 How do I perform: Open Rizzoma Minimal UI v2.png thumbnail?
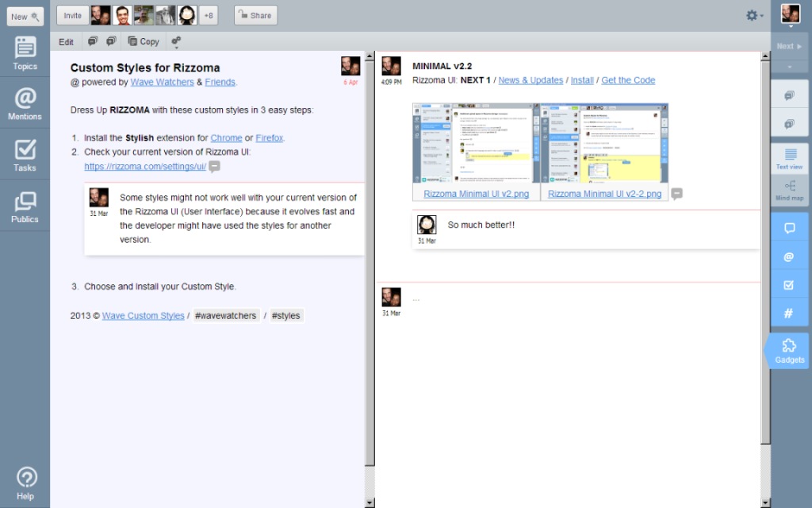click(476, 143)
